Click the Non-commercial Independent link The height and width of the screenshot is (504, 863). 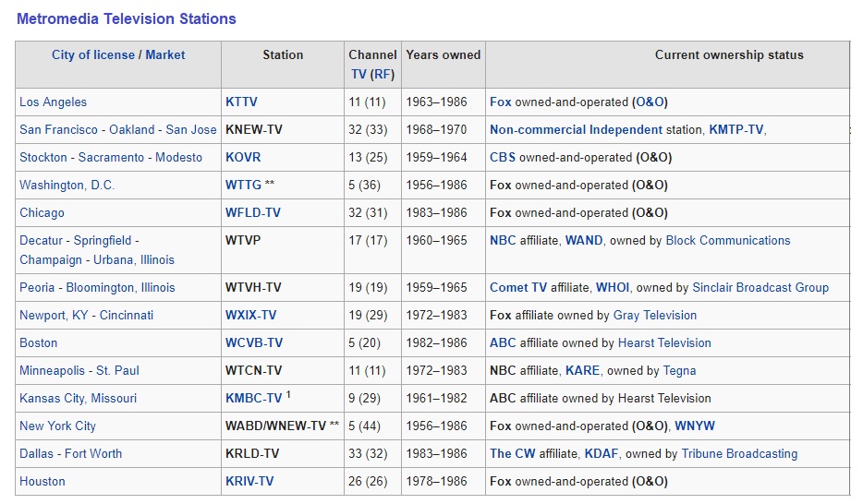pos(576,130)
